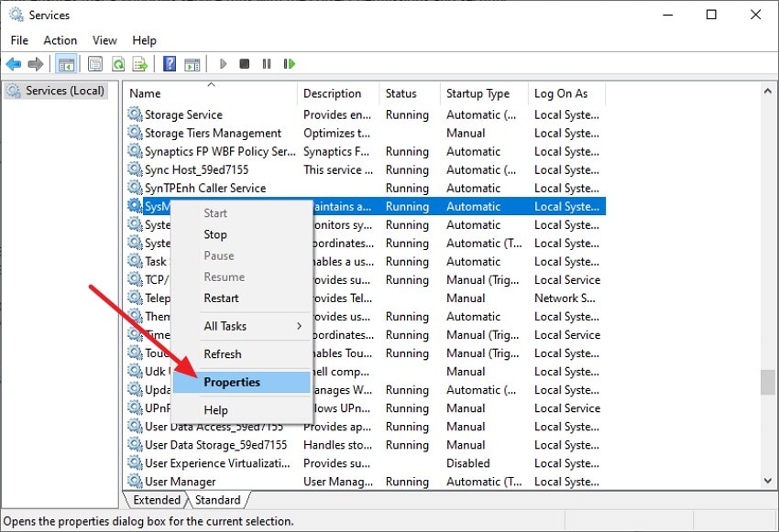This screenshot has width=779, height=532.
Task: Open the View menu
Action: pos(104,40)
